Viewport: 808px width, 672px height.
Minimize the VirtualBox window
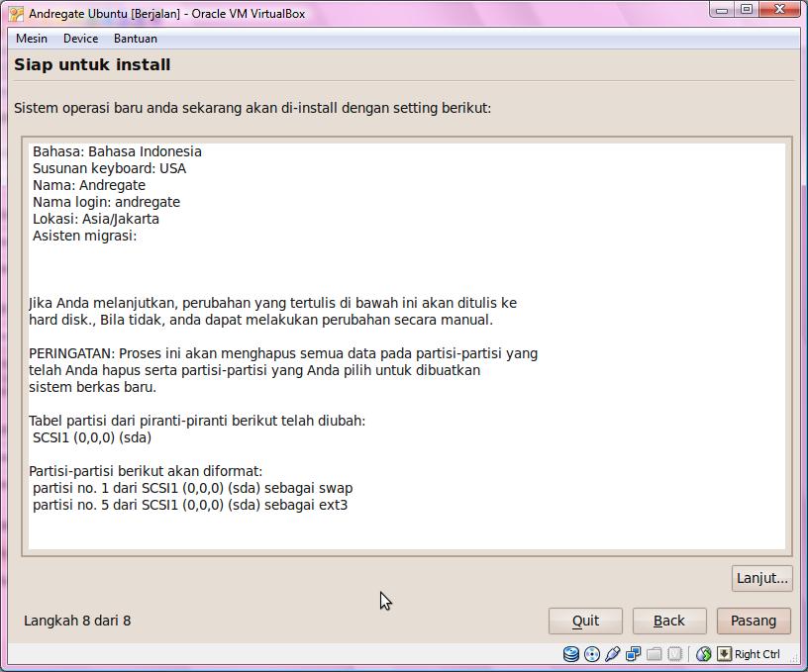tap(722, 10)
